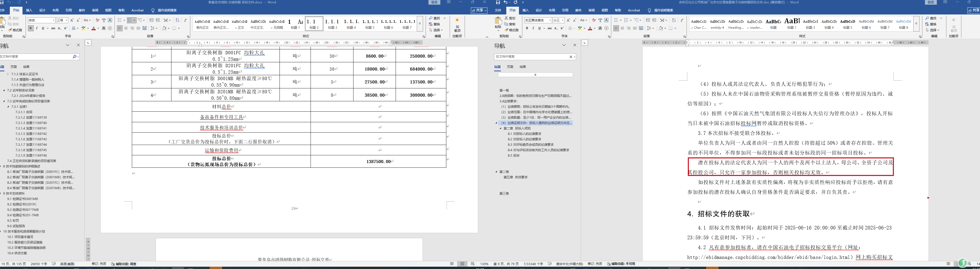Collapse the 7.3.1 业绩1 tree node
Image resolution: width=980 pixels, height=269 pixels.
point(8,107)
